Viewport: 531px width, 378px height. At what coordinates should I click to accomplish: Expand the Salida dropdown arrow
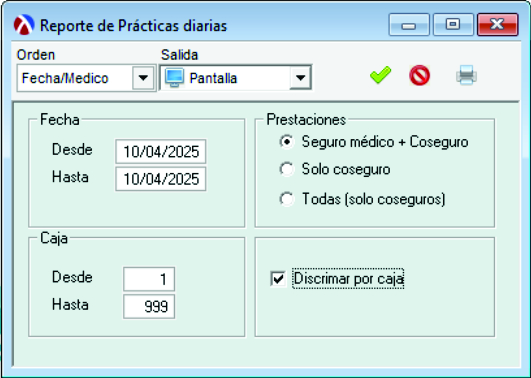300,78
